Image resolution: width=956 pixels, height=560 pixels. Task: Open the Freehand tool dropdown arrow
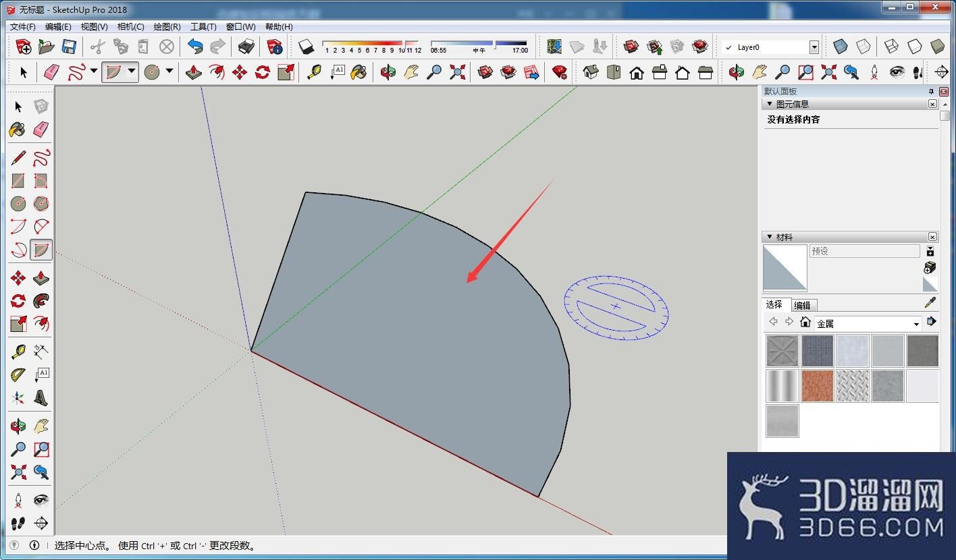[x=93, y=72]
